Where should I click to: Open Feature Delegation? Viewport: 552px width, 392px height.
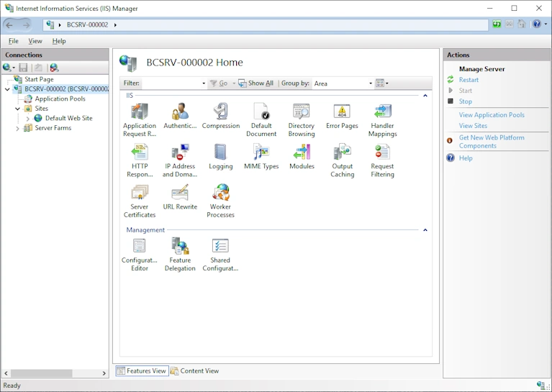point(180,255)
